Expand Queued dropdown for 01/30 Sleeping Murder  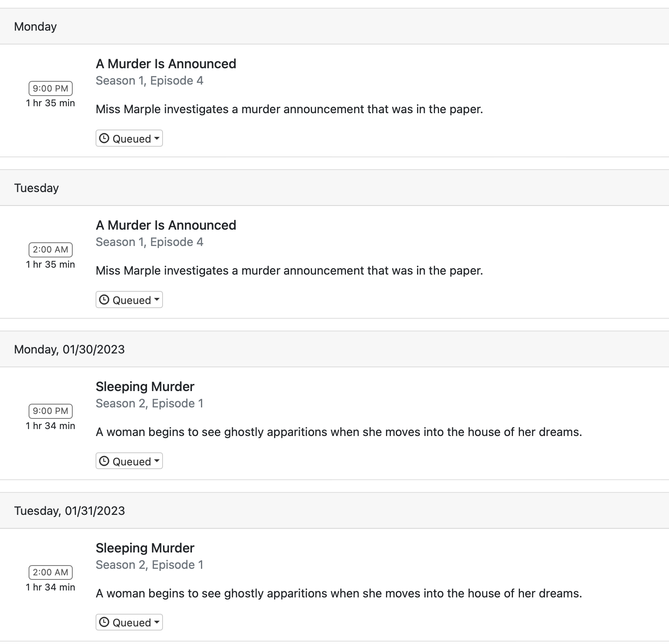(129, 461)
